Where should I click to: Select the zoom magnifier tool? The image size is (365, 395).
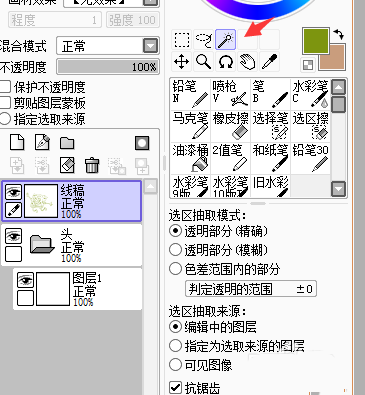(x=204, y=62)
